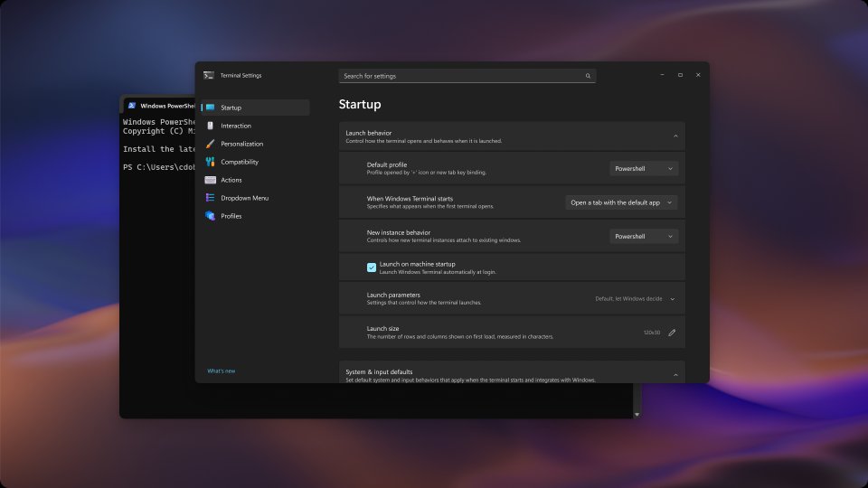The width and height of the screenshot is (868, 488).
Task: Focus the Search for settings field
Action: pyautogui.click(x=467, y=76)
